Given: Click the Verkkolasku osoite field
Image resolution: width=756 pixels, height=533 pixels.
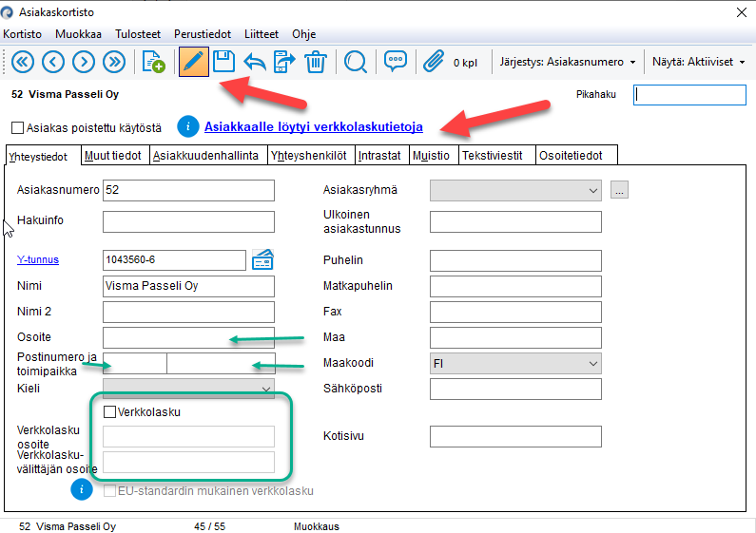Looking at the screenshot, I should (188, 437).
